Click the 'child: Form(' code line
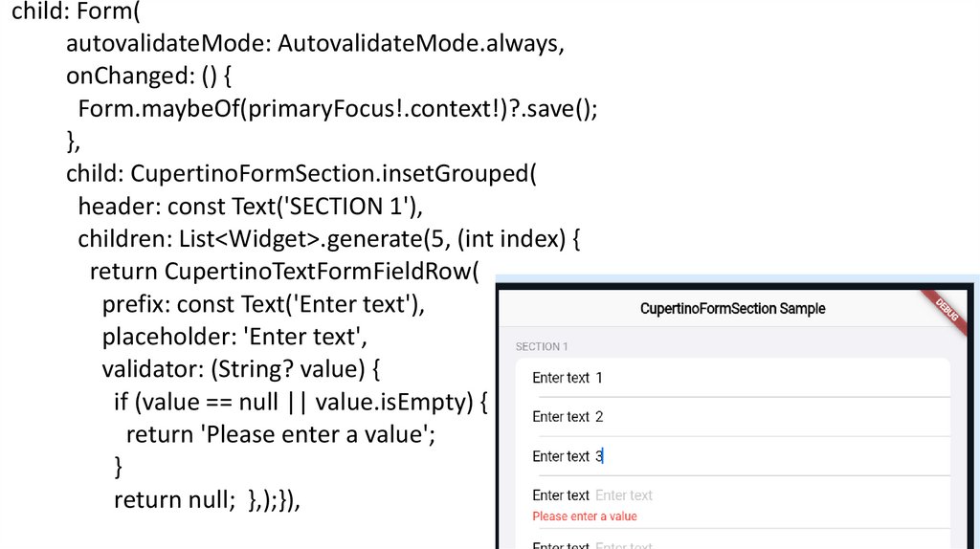This screenshot has height=549, width=980. [x=75, y=12]
